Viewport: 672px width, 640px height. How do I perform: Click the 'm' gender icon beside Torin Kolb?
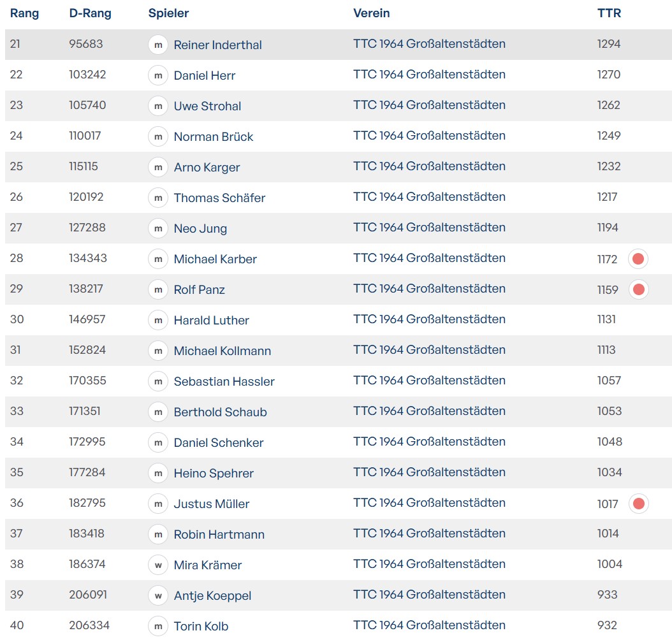coord(157,626)
